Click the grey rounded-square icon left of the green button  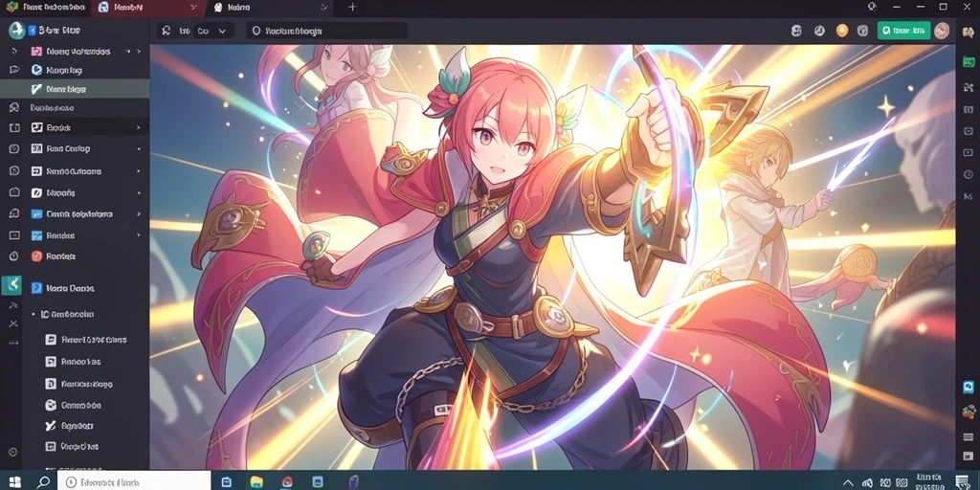pyautogui.click(x=862, y=30)
